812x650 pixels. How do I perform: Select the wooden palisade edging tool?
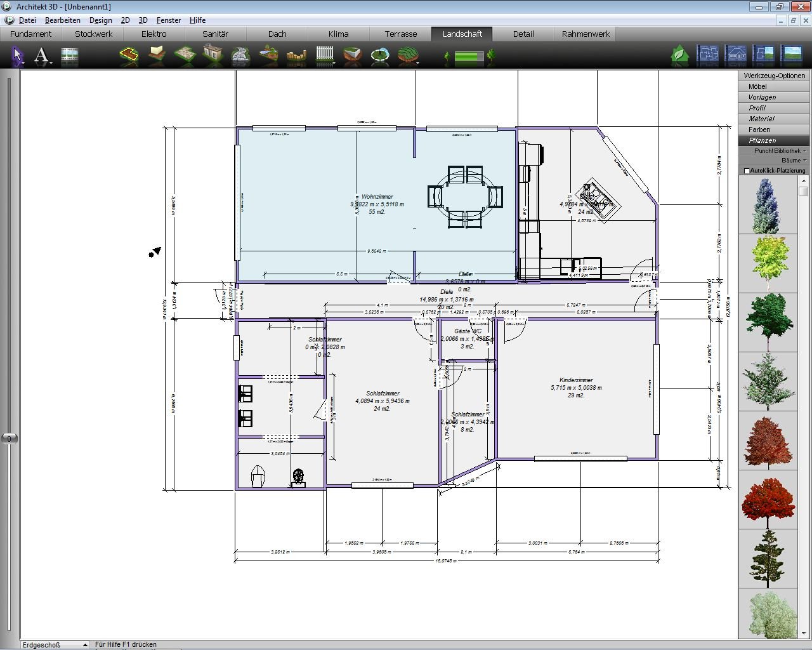(x=296, y=56)
